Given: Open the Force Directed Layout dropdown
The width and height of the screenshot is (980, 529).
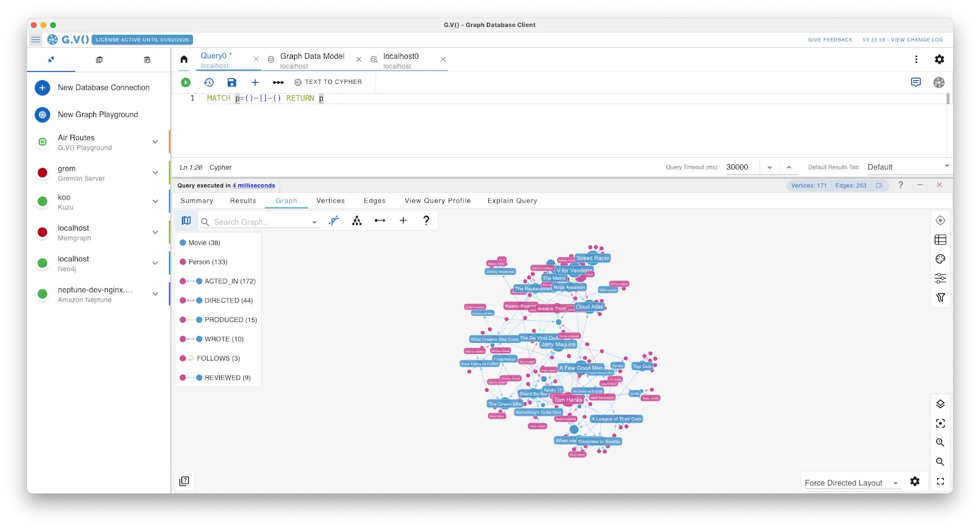Looking at the screenshot, I should click(851, 483).
